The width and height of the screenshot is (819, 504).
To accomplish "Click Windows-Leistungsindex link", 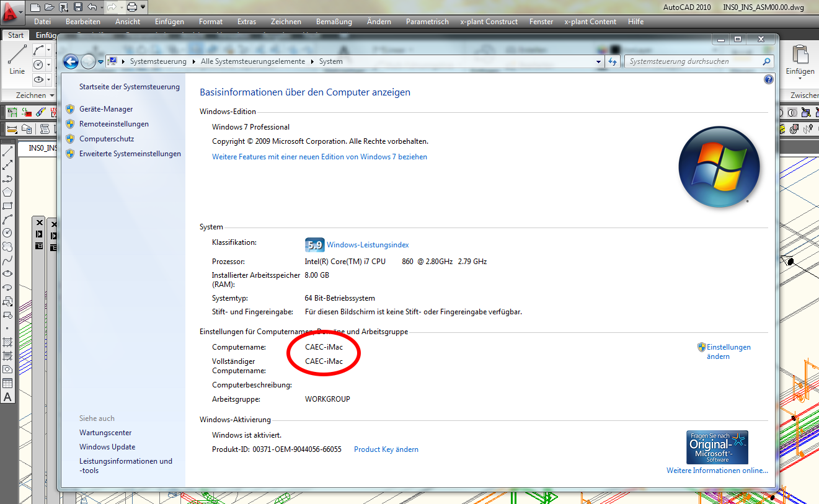I will click(x=368, y=245).
